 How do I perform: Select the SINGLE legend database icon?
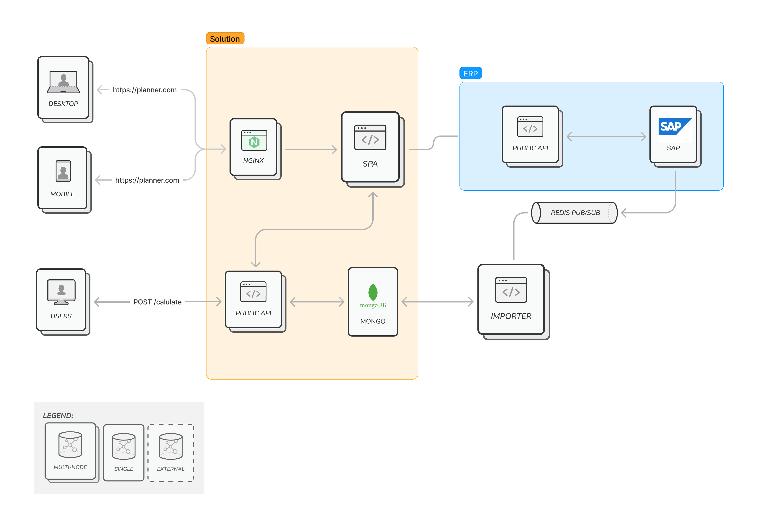coord(123,446)
